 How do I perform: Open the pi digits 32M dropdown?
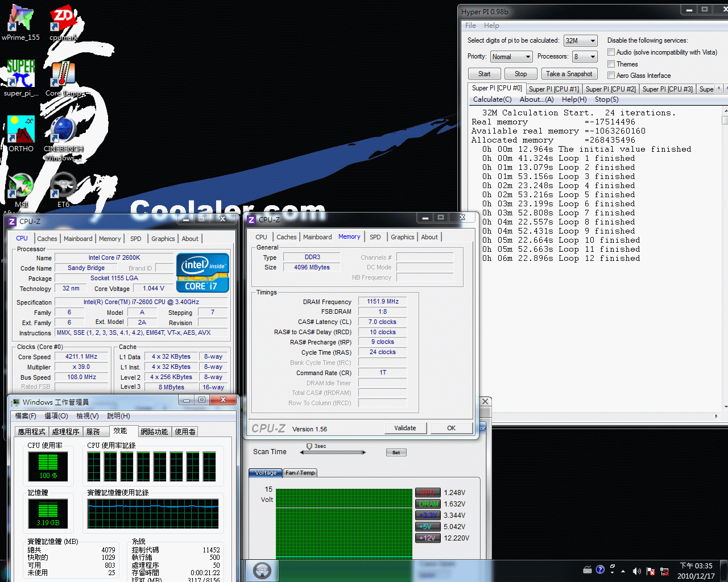coord(581,41)
